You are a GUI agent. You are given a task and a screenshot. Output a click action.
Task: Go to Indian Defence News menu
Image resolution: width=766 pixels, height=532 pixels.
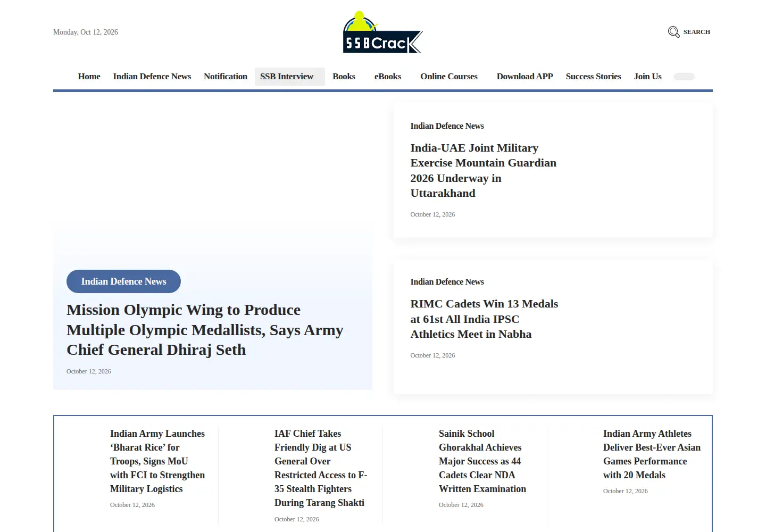pyautogui.click(x=152, y=77)
